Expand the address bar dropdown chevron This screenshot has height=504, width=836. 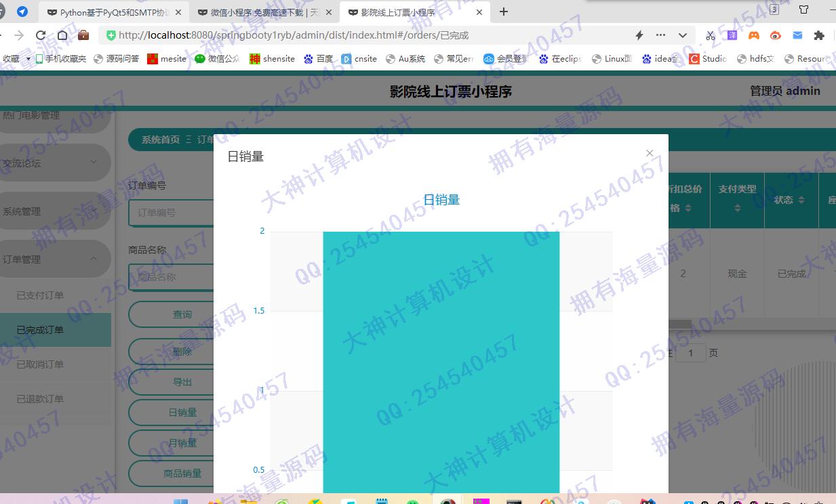click(683, 35)
